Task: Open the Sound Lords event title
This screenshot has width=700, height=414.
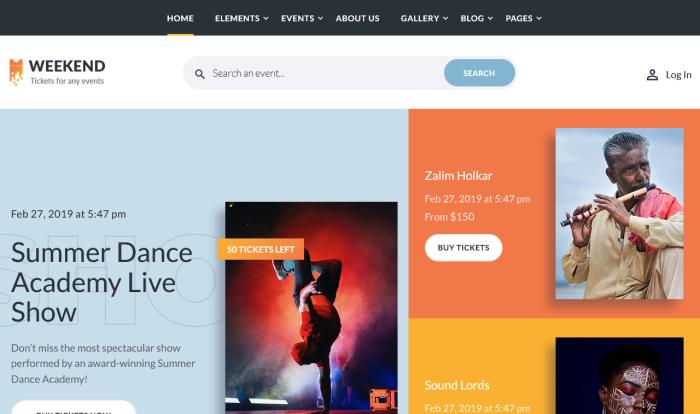Action: pyautogui.click(x=457, y=385)
